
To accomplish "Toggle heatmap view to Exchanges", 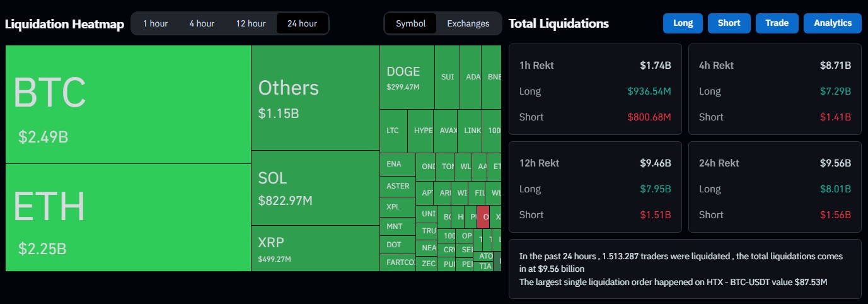I will tap(468, 24).
